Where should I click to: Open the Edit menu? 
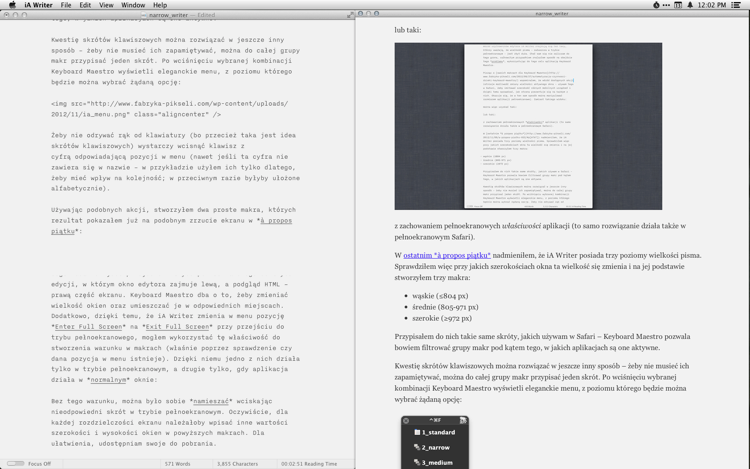point(85,5)
